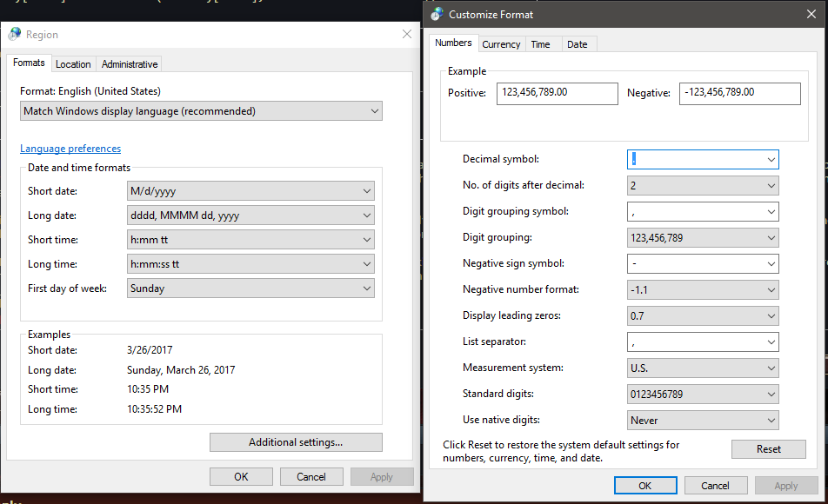This screenshot has height=504, width=828.
Task: Open the First day of week dropdown
Action: coord(250,288)
